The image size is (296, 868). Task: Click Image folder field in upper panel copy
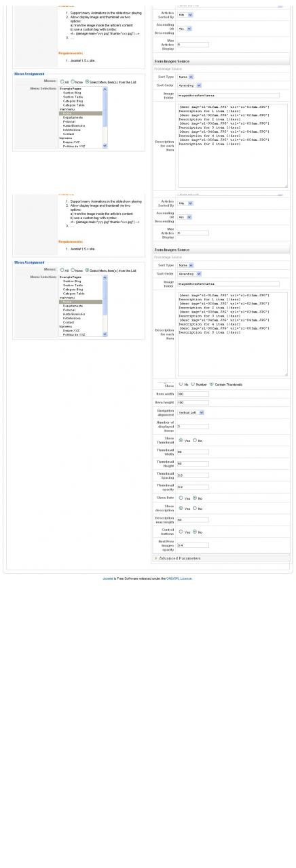(228, 96)
